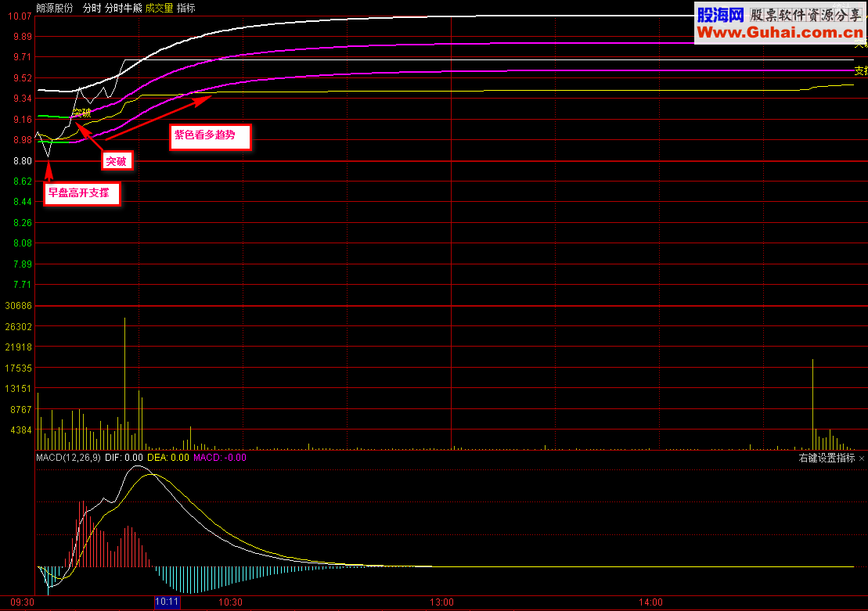The height and width of the screenshot is (611, 868).
Task: Click the 8.62 price axis label
Action: pos(23,182)
